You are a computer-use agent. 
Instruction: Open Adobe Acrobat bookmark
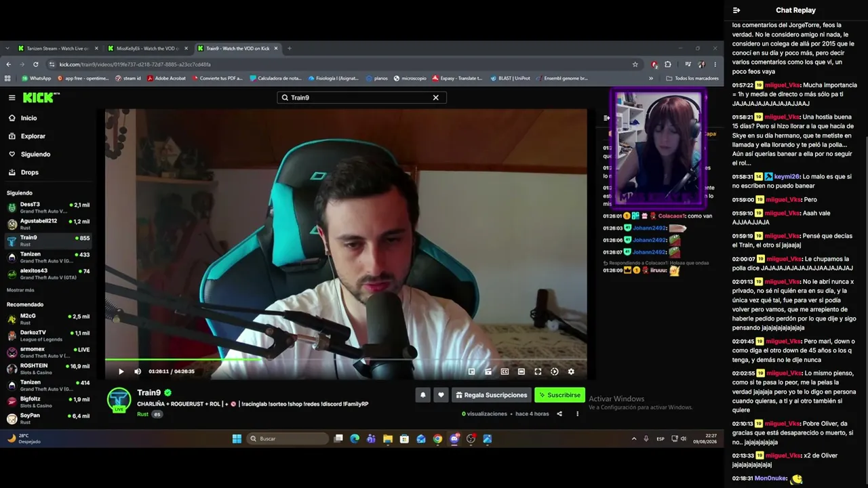click(166, 78)
